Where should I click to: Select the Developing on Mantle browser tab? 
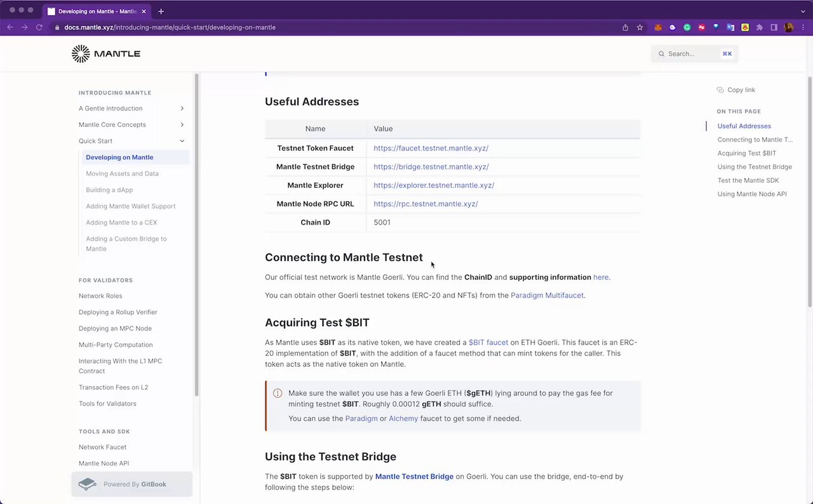click(97, 11)
